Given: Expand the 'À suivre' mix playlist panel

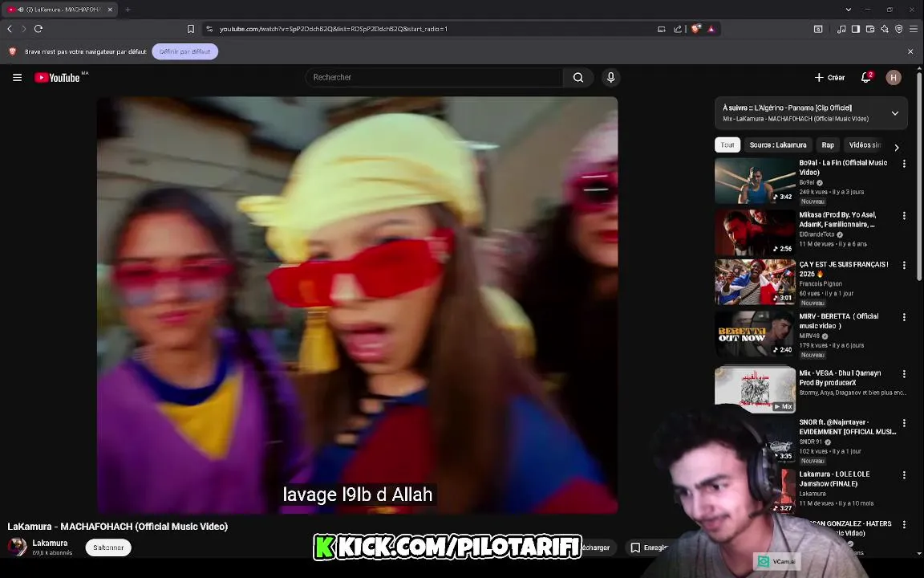Looking at the screenshot, I should coord(894,113).
